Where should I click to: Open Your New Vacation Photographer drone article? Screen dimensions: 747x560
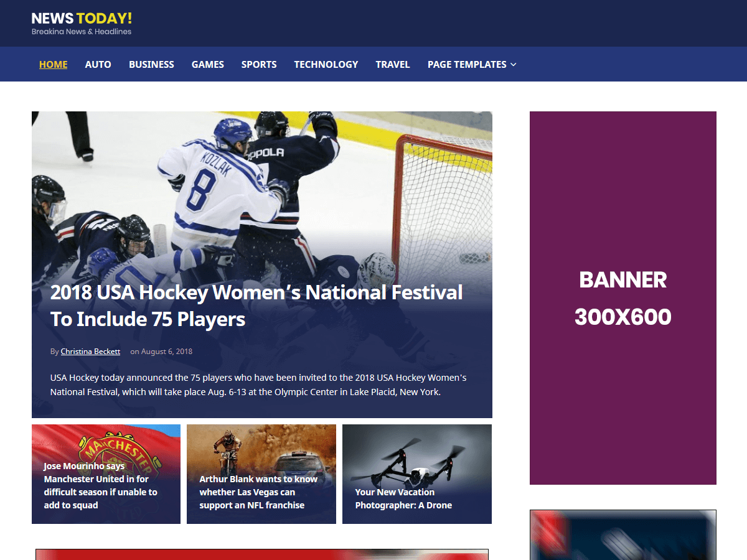click(417, 474)
